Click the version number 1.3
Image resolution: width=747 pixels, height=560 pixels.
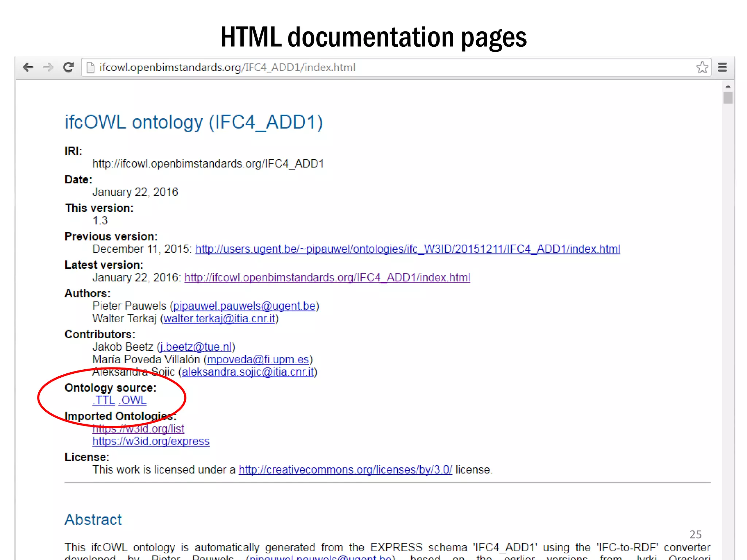[100, 221]
